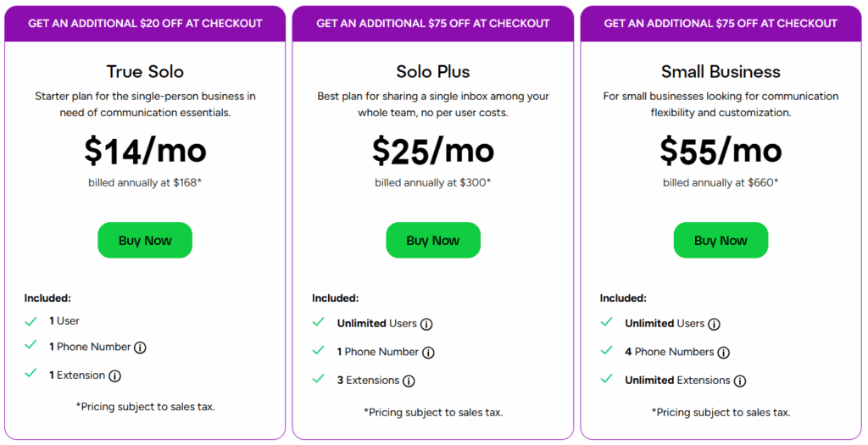Click Solo Plus $75 off checkout banner
Viewport: 868px width, 445px height.
433,24
